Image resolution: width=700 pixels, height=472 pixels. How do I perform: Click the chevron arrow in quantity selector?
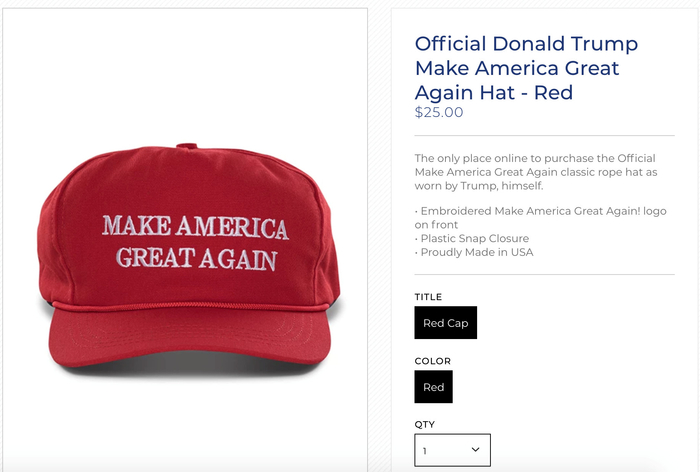475,449
